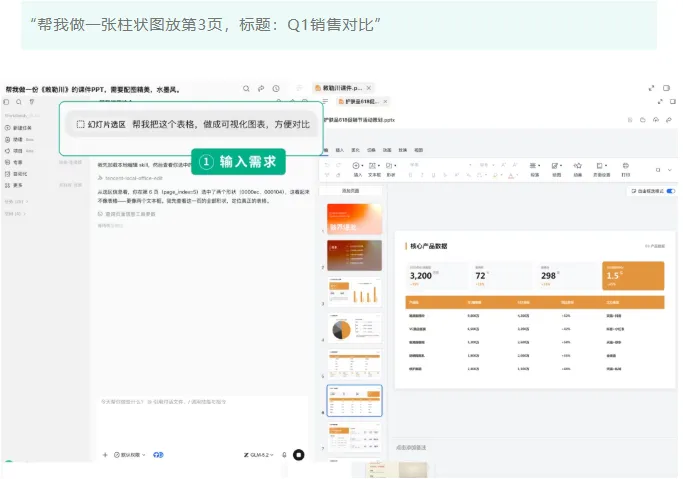Click the animation star toolbar icon
The image size is (683, 479).
[578, 165]
